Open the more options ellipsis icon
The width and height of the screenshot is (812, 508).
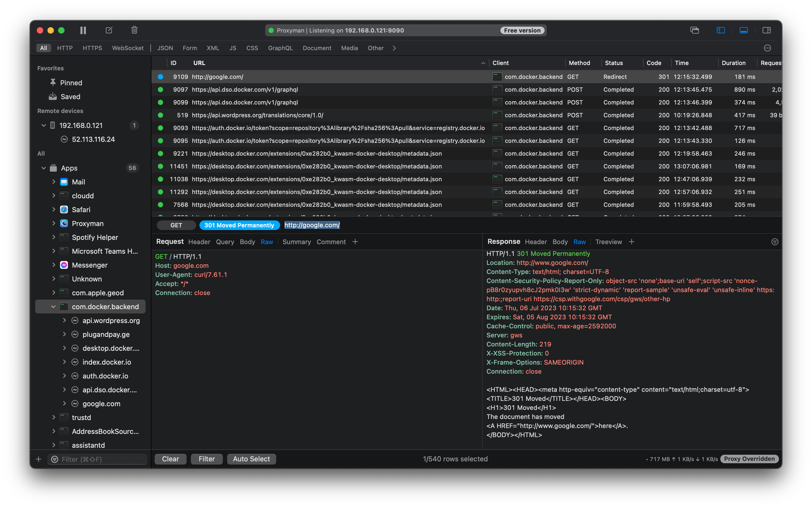click(x=768, y=48)
